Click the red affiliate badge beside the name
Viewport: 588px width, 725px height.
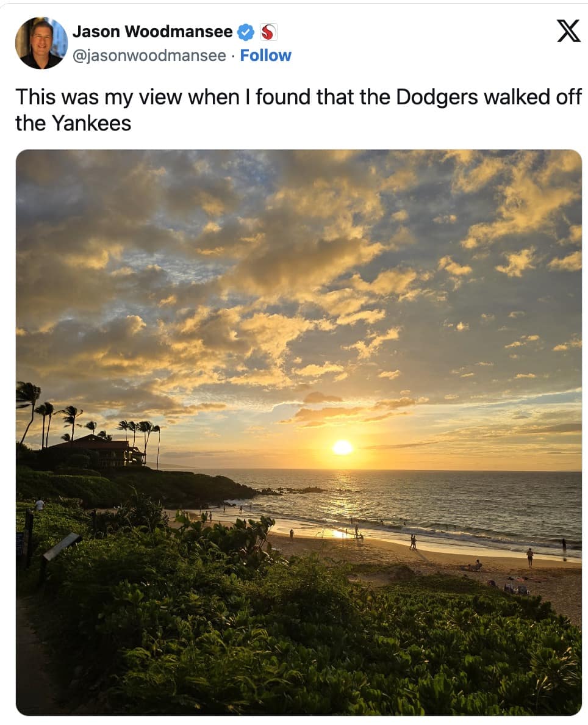click(267, 32)
